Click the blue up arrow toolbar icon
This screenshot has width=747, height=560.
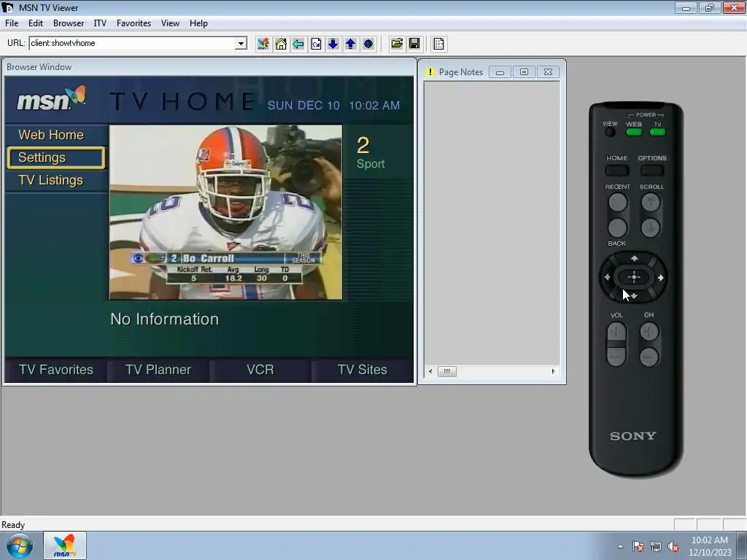pyautogui.click(x=351, y=44)
